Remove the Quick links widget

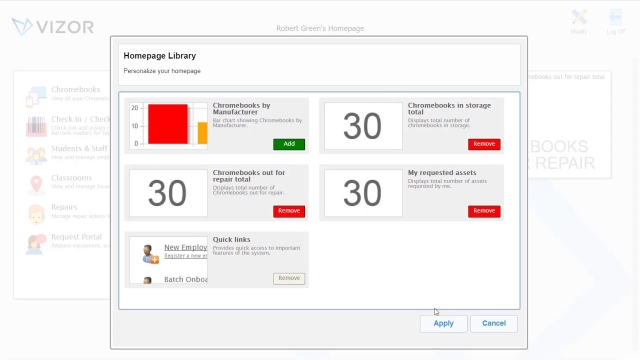(x=289, y=278)
